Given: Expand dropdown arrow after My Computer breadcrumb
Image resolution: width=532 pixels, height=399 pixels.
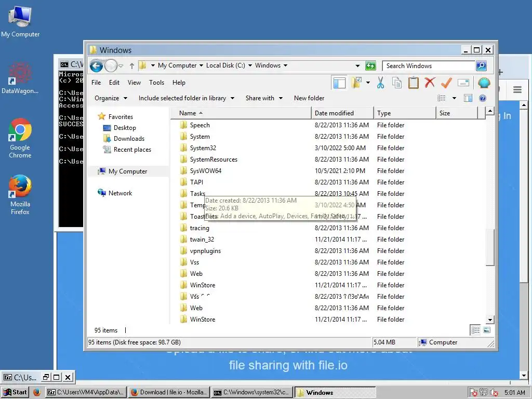Looking at the screenshot, I should (x=201, y=65).
